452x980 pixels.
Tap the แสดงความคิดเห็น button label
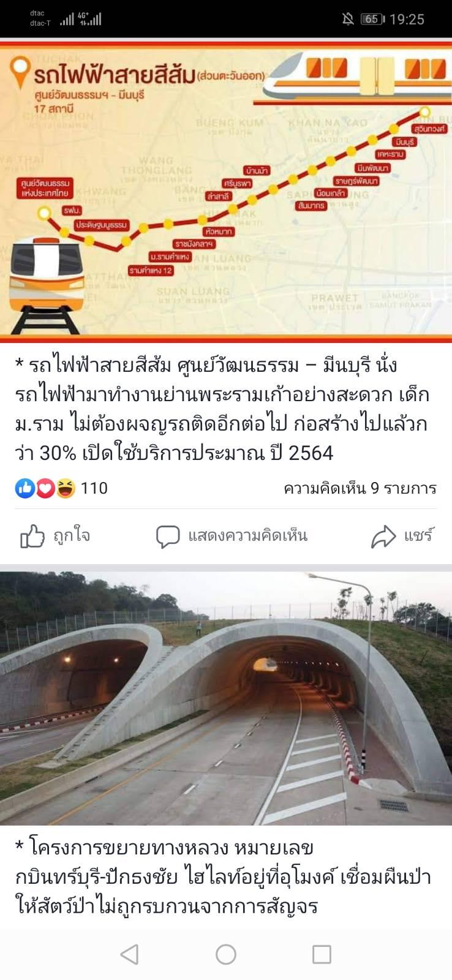(x=248, y=536)
